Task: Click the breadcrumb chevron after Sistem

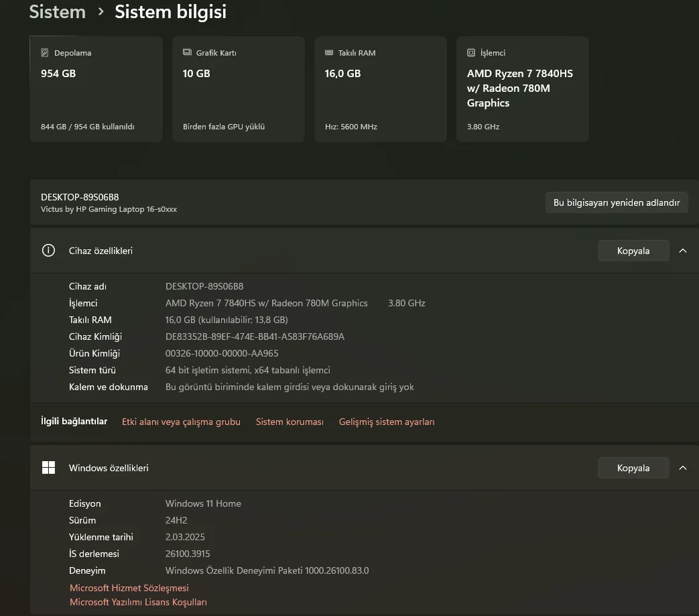Action: point(101,12)
